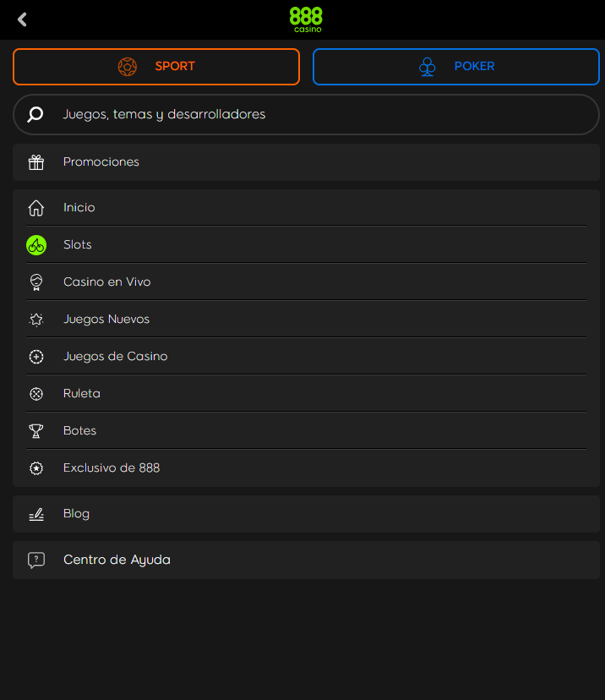
Task: Switch to the SPORT section
Action: (156, 67)
